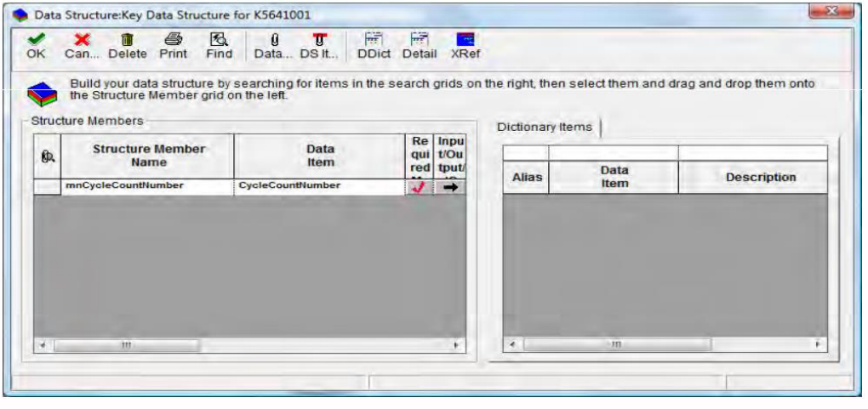Open the XRef cross reference tool
Image resolution: width=868 pixels, height=409 pixels.
(465, 39)
